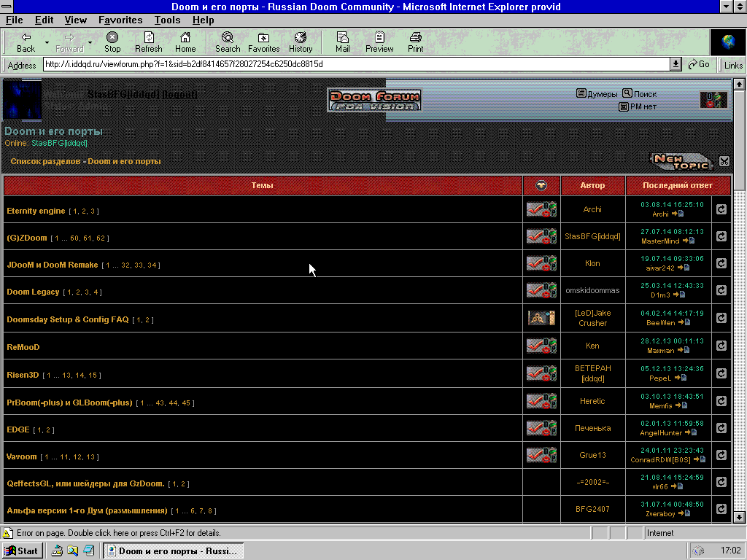Open the Forward button dropdown arrow

coord(90,43)
